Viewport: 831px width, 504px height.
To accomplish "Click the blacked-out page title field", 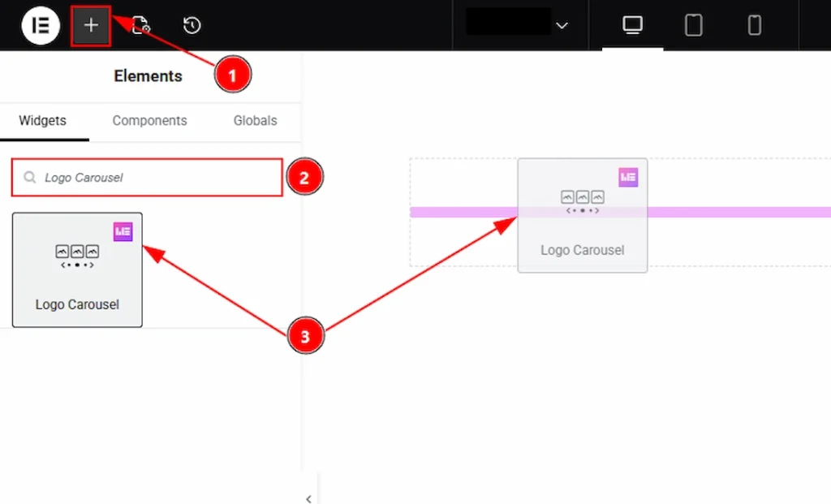I will (x=508, y=22).
